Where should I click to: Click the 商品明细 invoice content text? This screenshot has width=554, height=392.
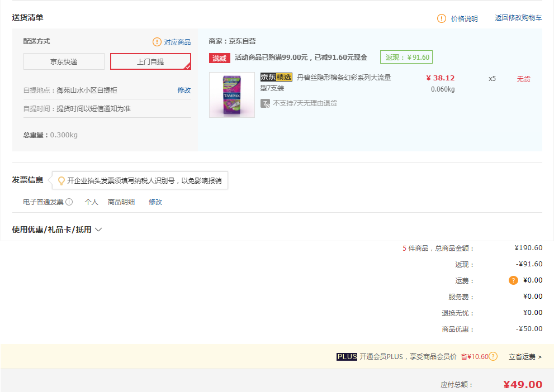(x=121, y=202)
